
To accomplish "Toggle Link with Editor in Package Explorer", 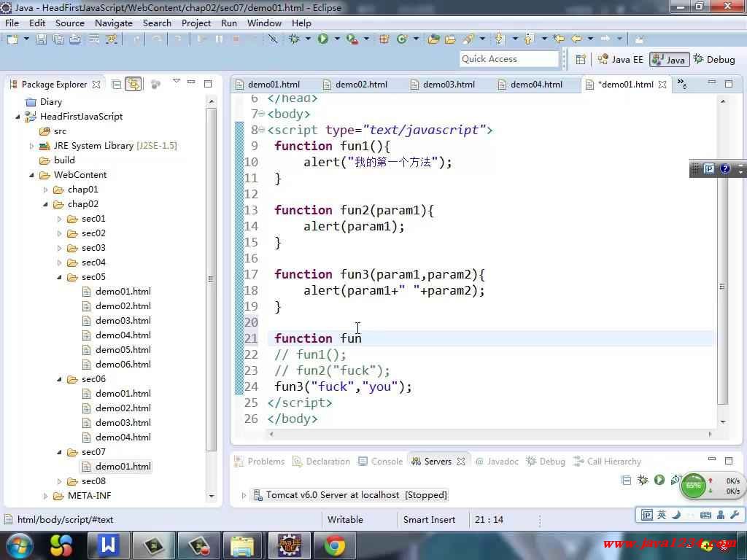I will 133,85.
